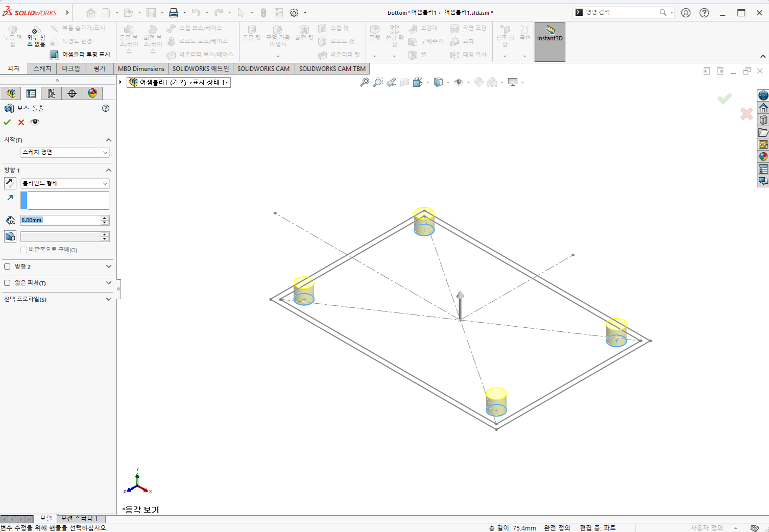769x532 pixels.
Task: Open the DisplayManager color ball tab
Action: coord(92,93)
